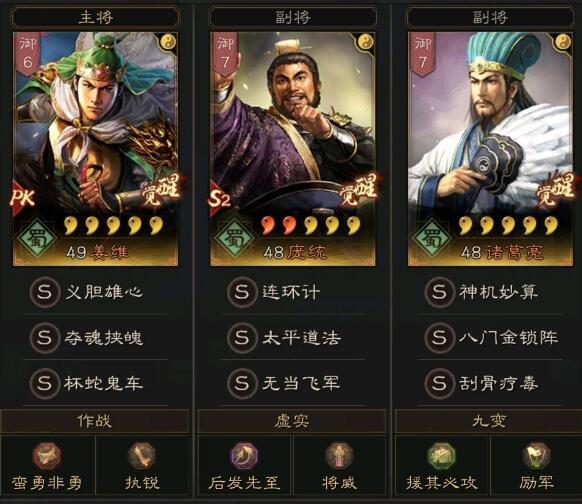
Task: Select the 援其必攻 tactic icon
Action: 442,455
